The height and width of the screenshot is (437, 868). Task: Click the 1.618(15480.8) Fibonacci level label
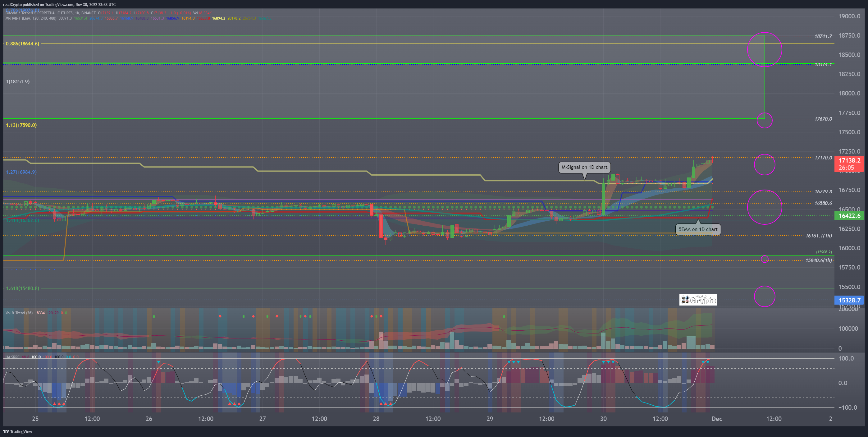(23, 288)
